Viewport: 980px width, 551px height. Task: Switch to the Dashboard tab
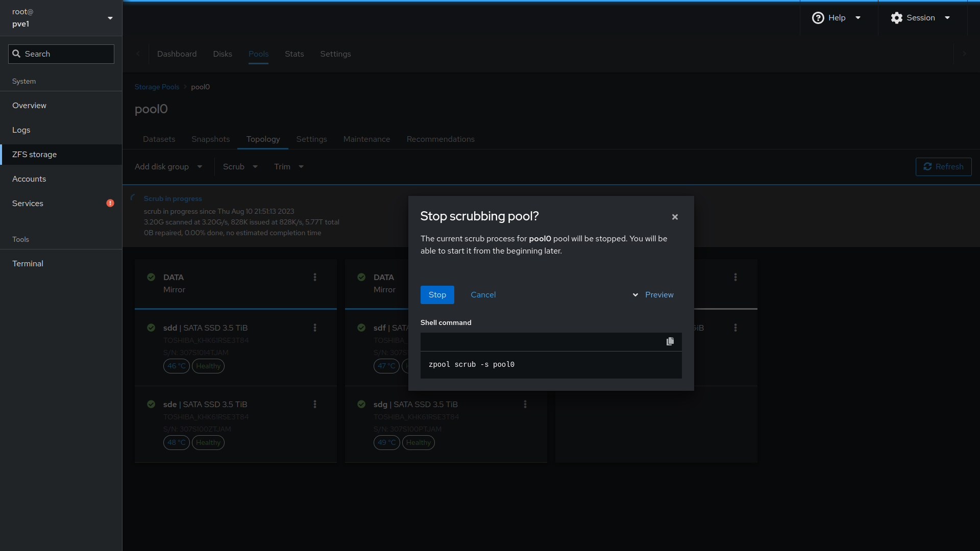[177, 54]
